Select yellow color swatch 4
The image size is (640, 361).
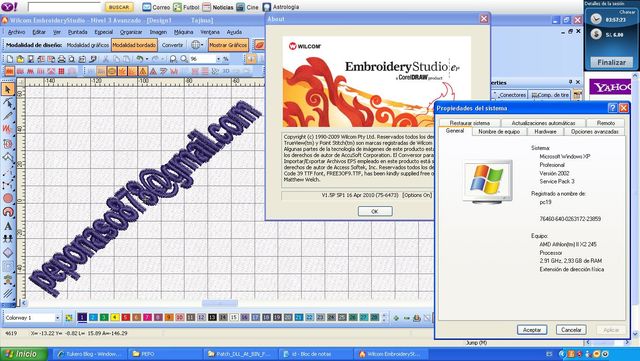click(115, 317)
